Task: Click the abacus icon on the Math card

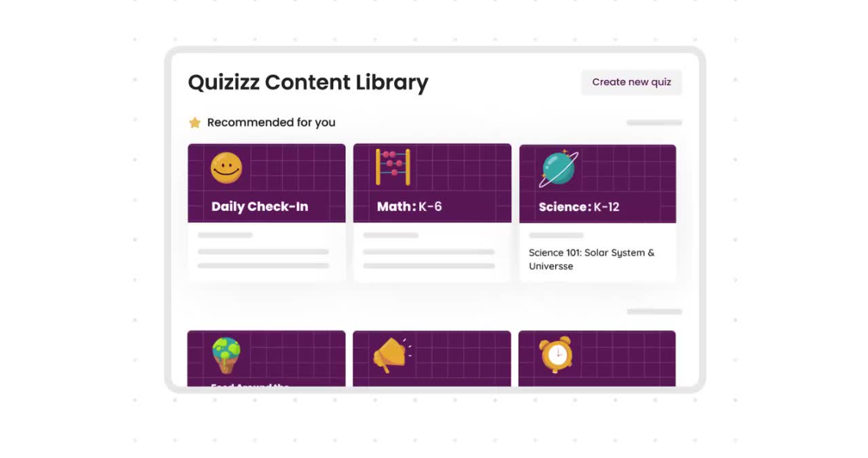Action: (x=393, y=167)
